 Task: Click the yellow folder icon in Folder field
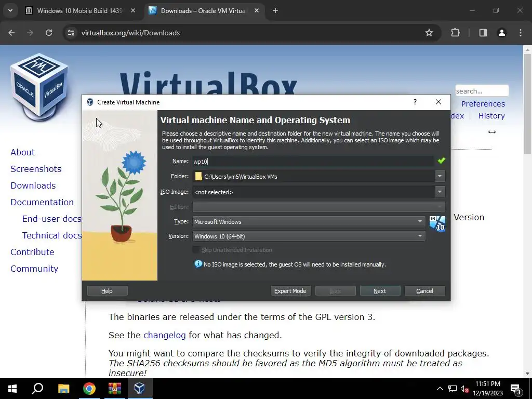(x=198, y=177)
